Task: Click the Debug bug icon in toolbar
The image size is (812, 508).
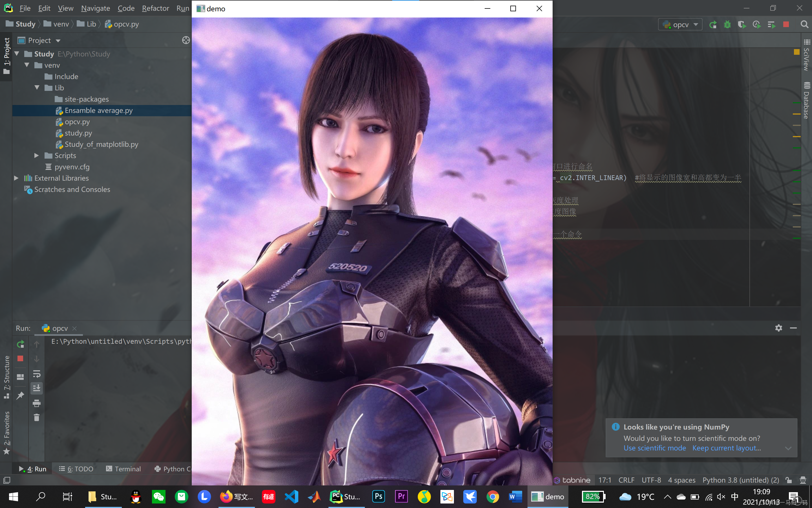Action: tap(727, 25)
